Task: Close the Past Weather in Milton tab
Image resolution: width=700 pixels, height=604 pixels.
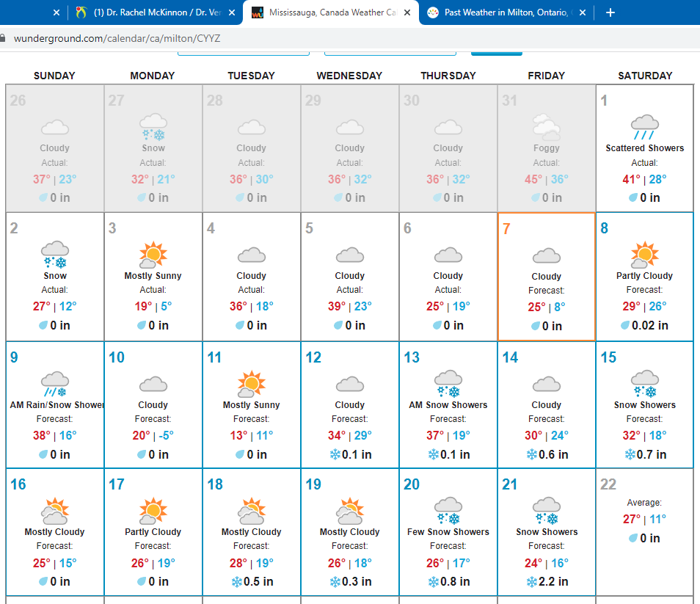Action: click(x=582, y=13)
